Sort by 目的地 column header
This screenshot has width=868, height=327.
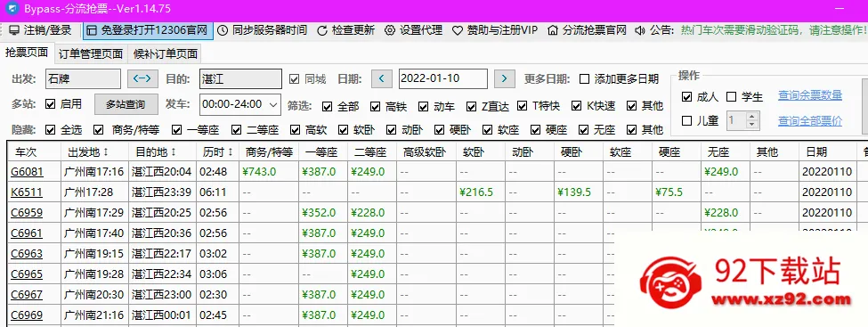(x=163, y=151)
